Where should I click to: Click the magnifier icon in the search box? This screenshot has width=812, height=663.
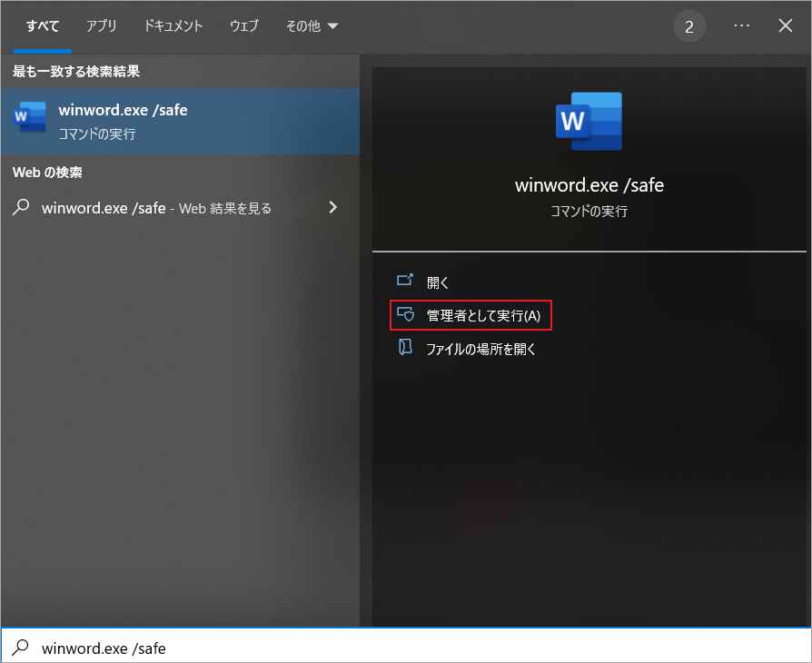click(x=19, y=648)
